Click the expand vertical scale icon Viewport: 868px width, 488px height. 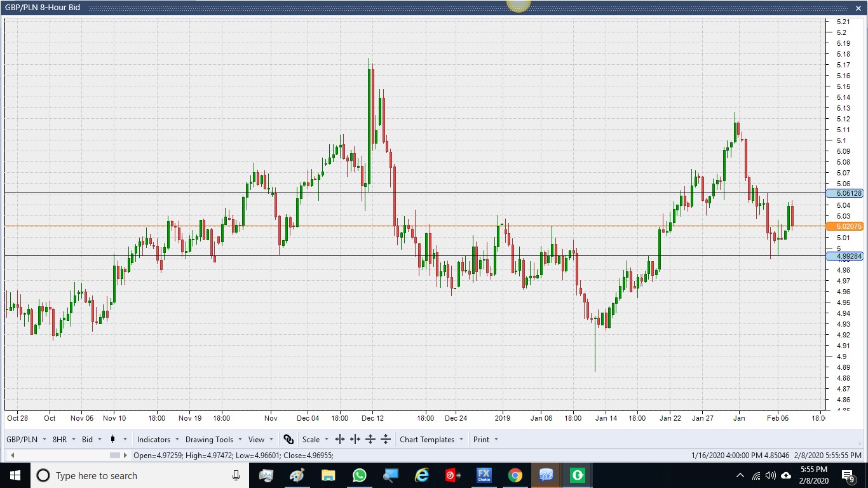point(370,439)
